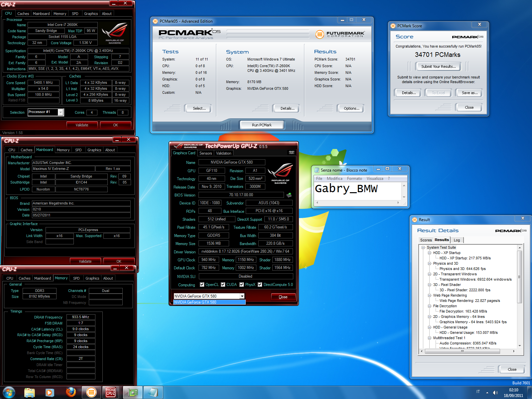Image resolution: width=532 pixels, height=399 pixels.
Task: Switch to ROG CPU-Z taskbar icon
Action: [x=111, y=393]
